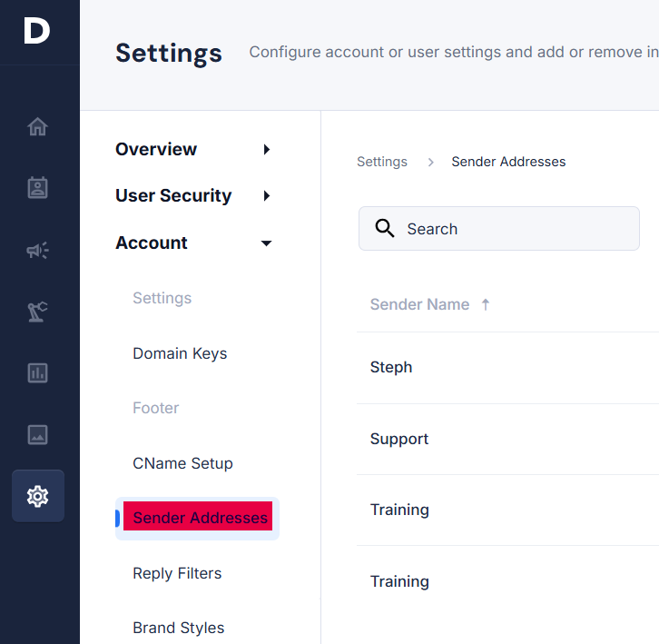Open the Images library icon
659x644 pixels.
37,434
